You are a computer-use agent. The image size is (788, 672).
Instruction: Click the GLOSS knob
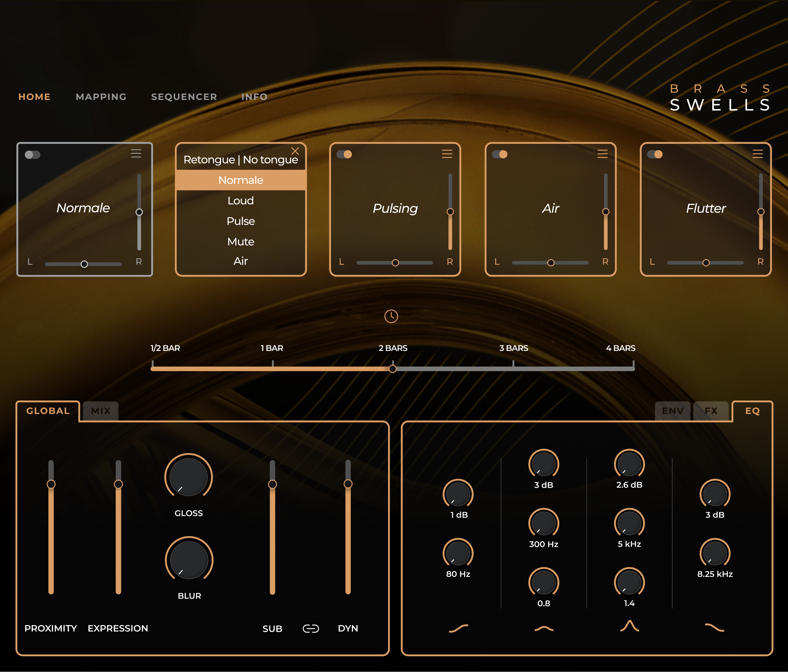pyautogui.click(x=189, y=477)
